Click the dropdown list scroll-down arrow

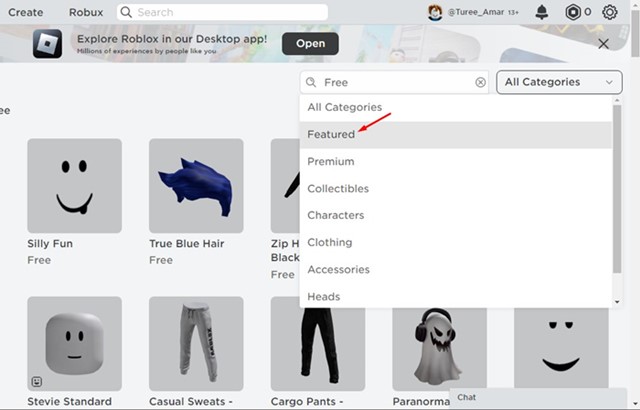point(617,302)
